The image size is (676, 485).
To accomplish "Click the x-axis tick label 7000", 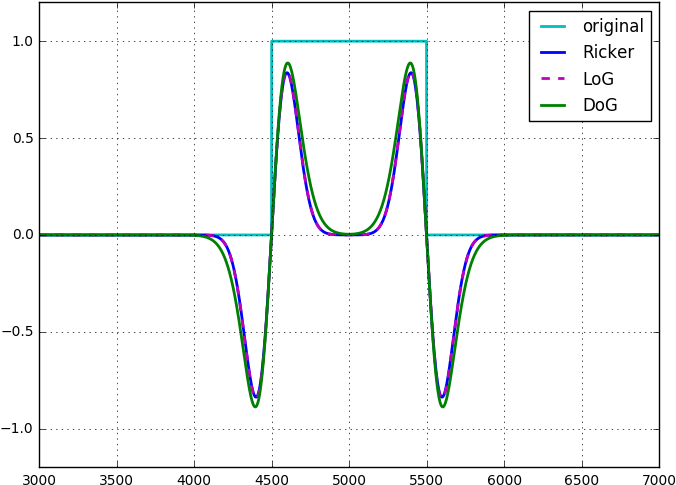I will [x=659, y=479].
